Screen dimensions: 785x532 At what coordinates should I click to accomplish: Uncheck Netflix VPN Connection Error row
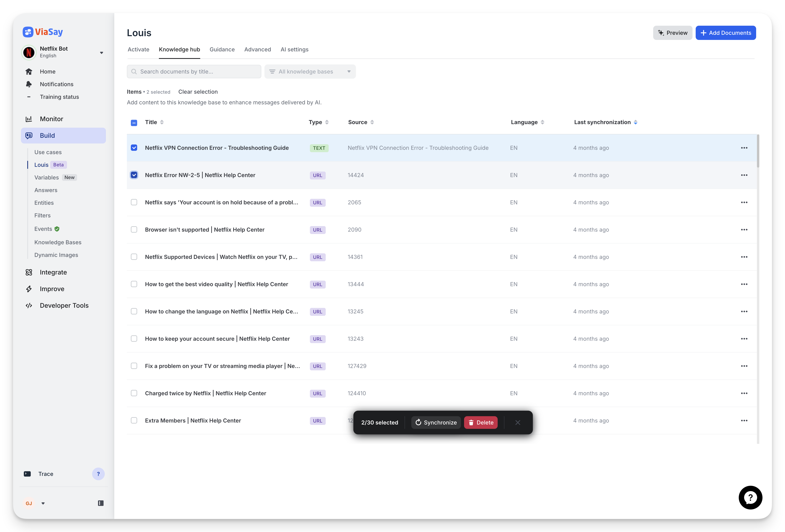[134, 148]
